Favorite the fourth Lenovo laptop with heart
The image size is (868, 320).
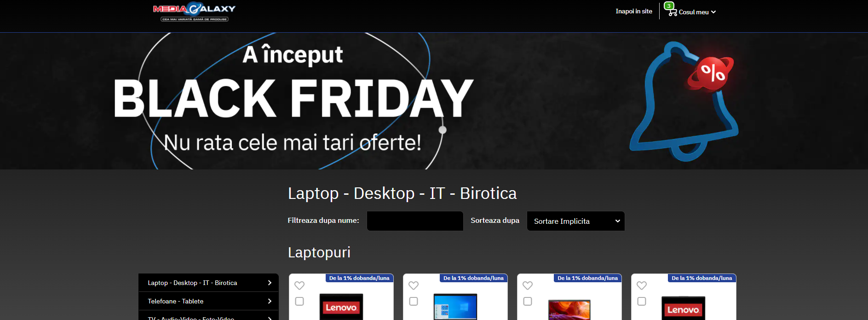click(642, 285)
